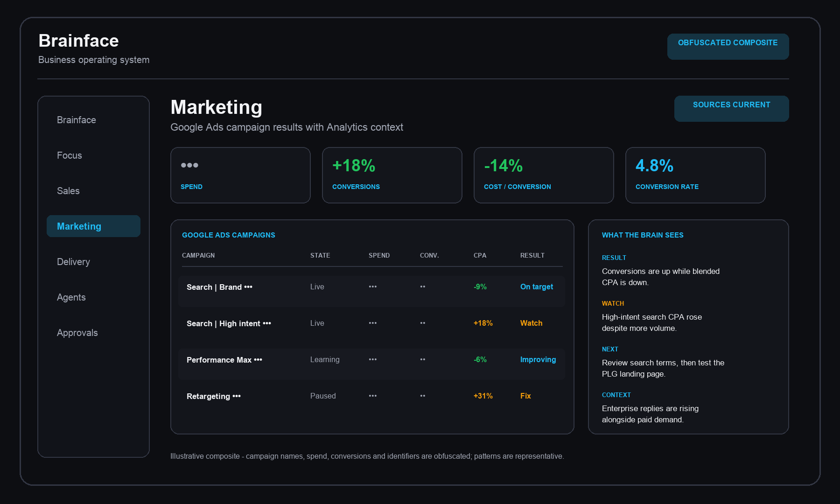Click the +18% CPA value in table

click(x=483, y=323)
